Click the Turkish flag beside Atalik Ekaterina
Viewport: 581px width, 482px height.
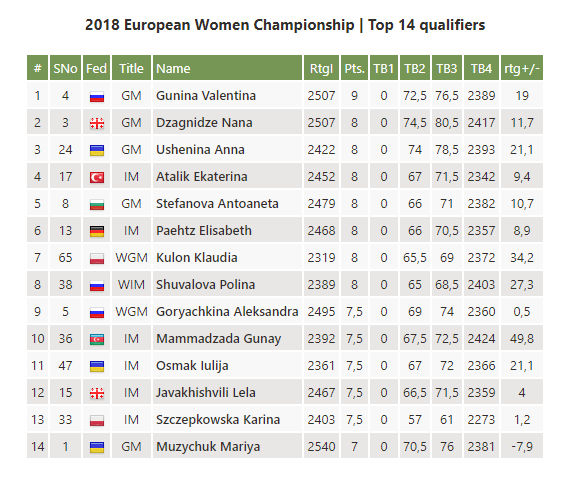coord(97,177)
